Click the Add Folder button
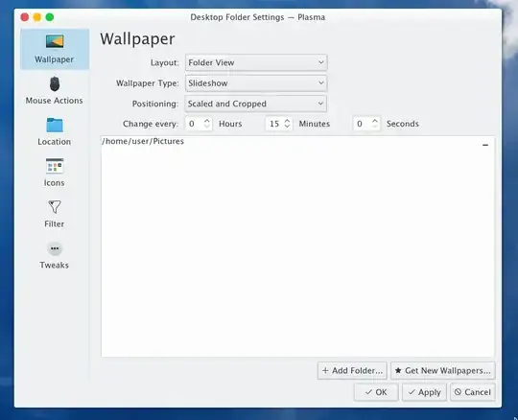Screen dimensions: 518x420 [352, 371]
